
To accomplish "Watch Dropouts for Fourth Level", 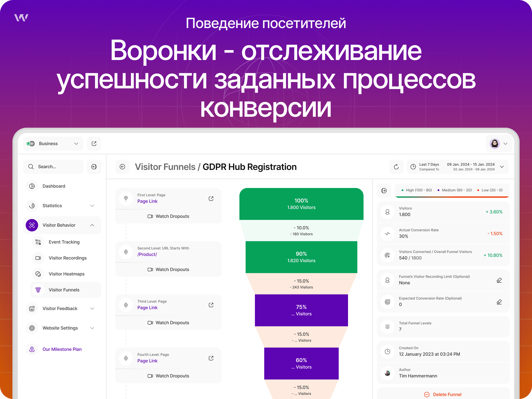I will pyautogui.click(x=168, y=376).
